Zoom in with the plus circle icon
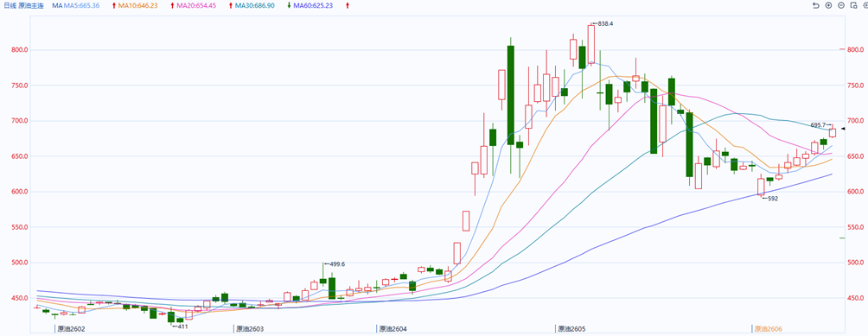Viewport: 868px width, 336px height. (828, 5)
